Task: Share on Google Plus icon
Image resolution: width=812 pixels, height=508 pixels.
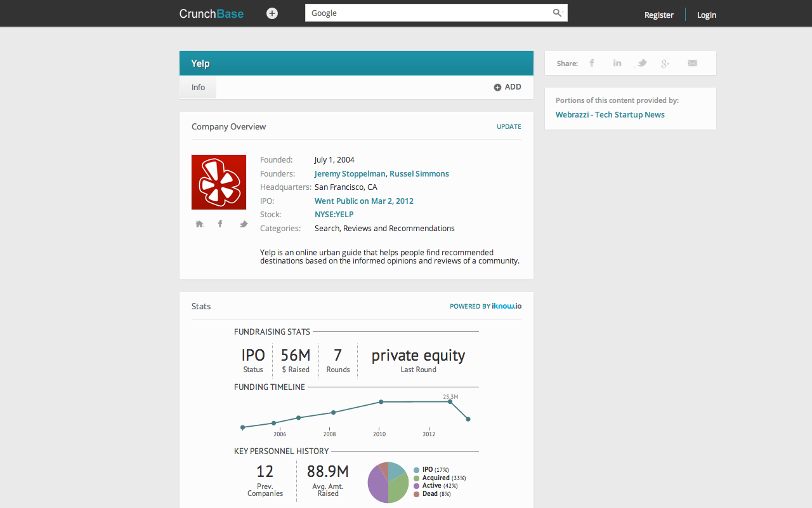Action: click(665, 63)
